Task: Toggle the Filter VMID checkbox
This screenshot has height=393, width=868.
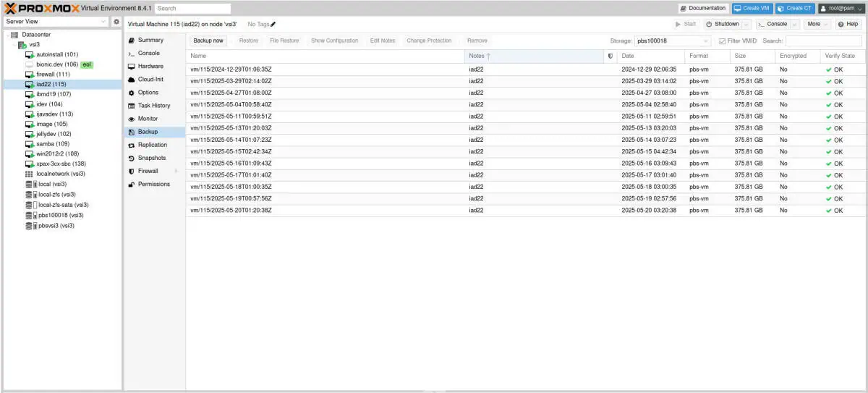Action: (722, 41)
